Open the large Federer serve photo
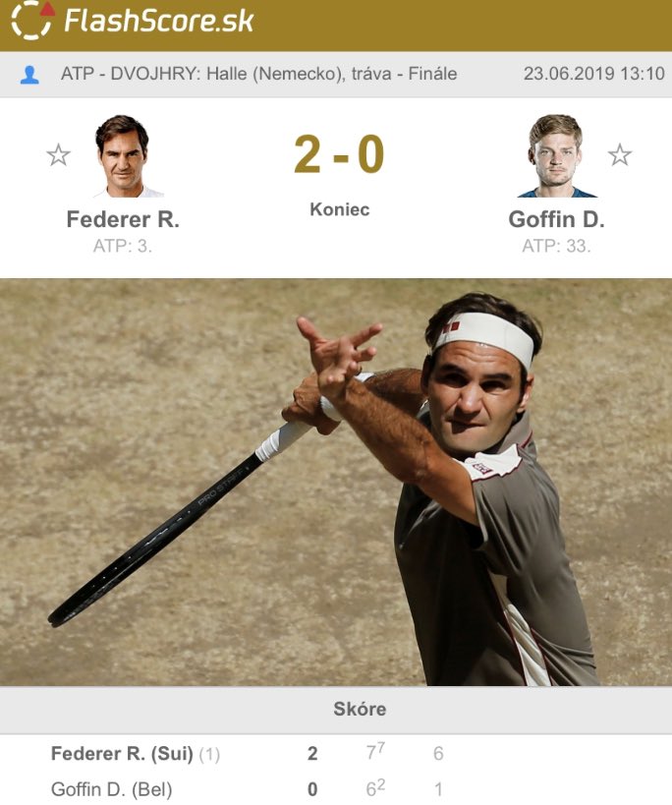Image resolution: width=672 pixels, height=805 pixels. [x=336, y=482]
